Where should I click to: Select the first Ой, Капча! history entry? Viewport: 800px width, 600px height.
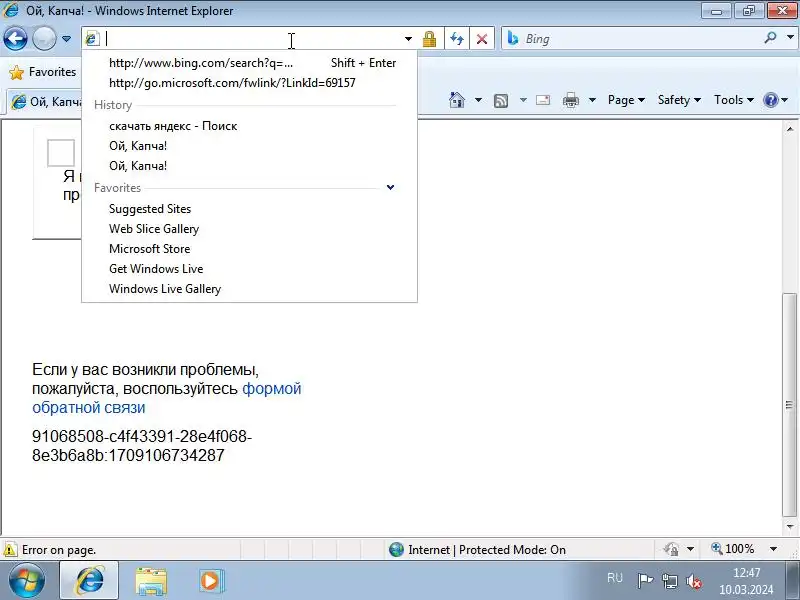(249, 146)
